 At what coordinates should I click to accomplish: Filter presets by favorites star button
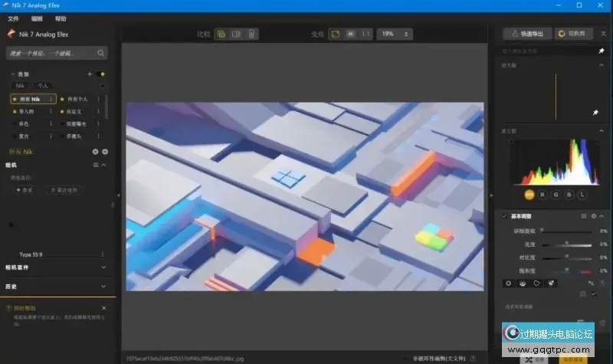[x=25, y=190]
